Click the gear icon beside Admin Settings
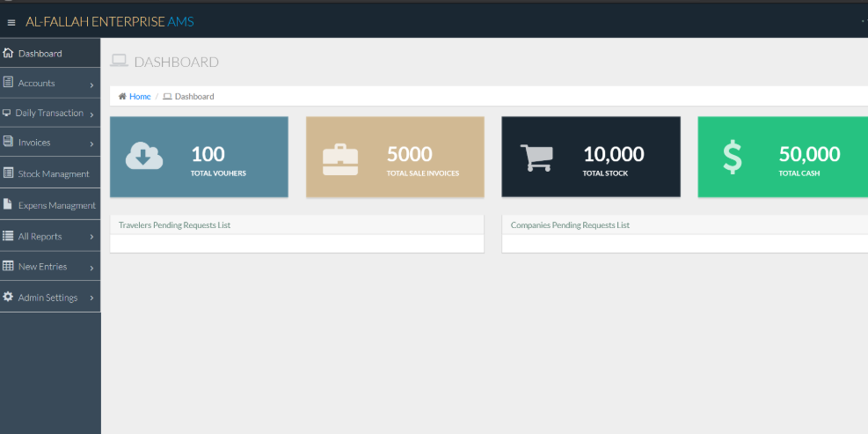The width and height of the screenshot is (868, 434). click(x=9, y=298)
